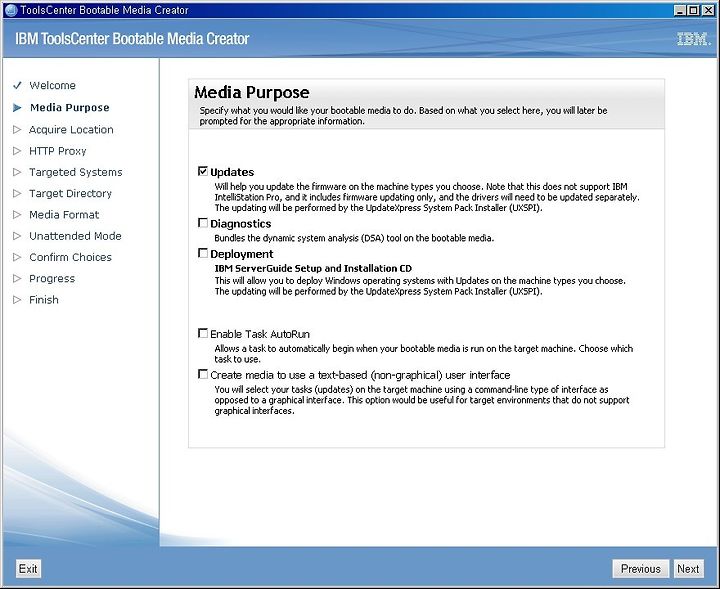
Task: Open Confirm Choices step
Action: click(70, 257)
